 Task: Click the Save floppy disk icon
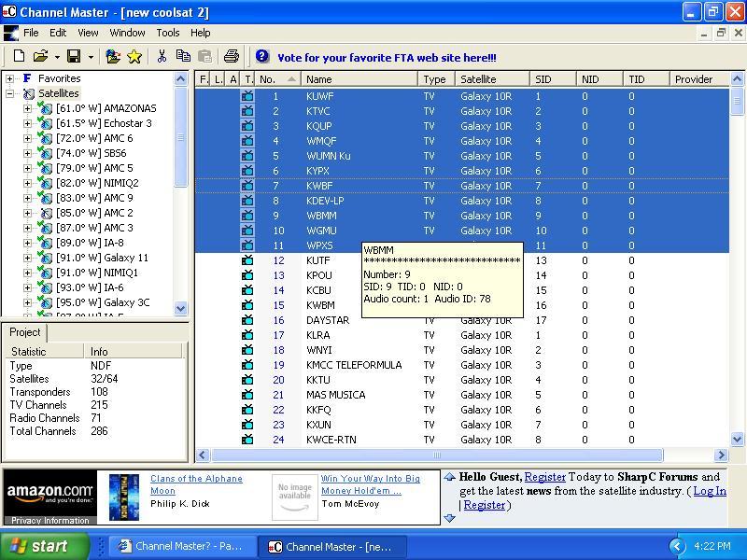74,56
